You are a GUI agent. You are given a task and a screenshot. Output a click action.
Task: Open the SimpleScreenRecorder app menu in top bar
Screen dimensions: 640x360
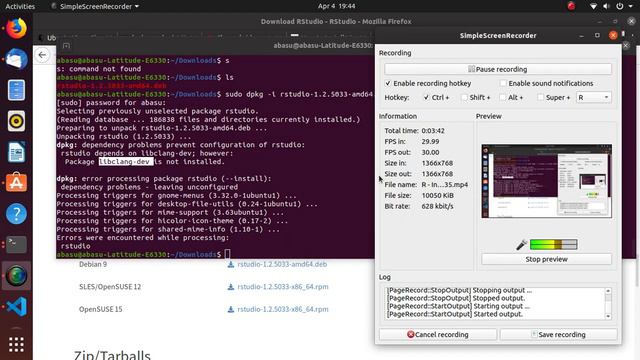[95, 6]
